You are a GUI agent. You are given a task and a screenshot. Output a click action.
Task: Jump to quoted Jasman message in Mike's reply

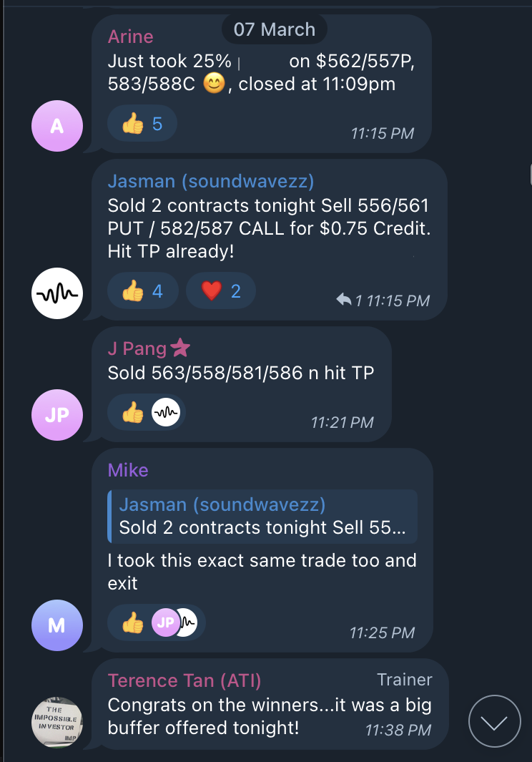tap(261, 517)
